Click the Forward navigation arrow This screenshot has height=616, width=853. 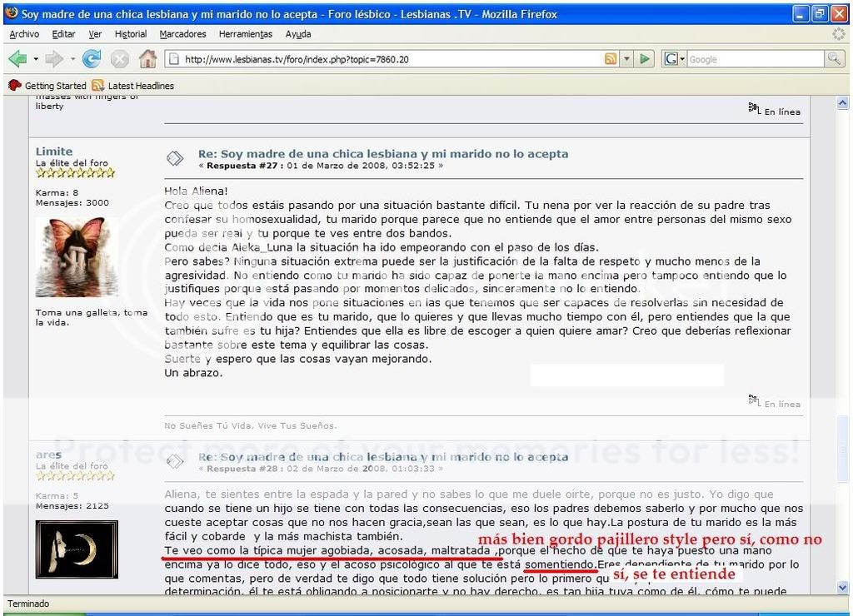[x=55, y=59]
